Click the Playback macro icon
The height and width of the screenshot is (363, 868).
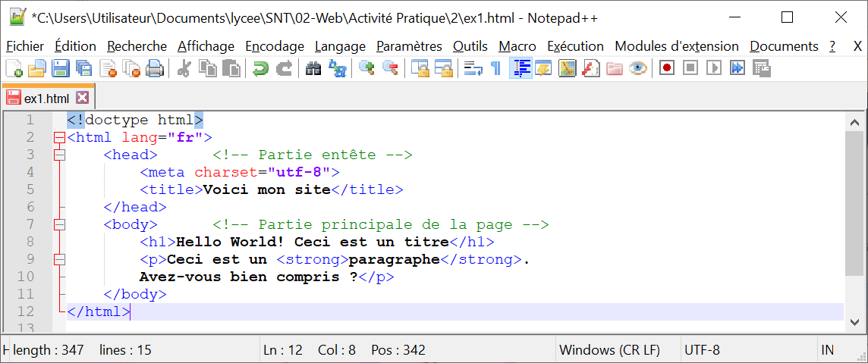pos(714,68)
